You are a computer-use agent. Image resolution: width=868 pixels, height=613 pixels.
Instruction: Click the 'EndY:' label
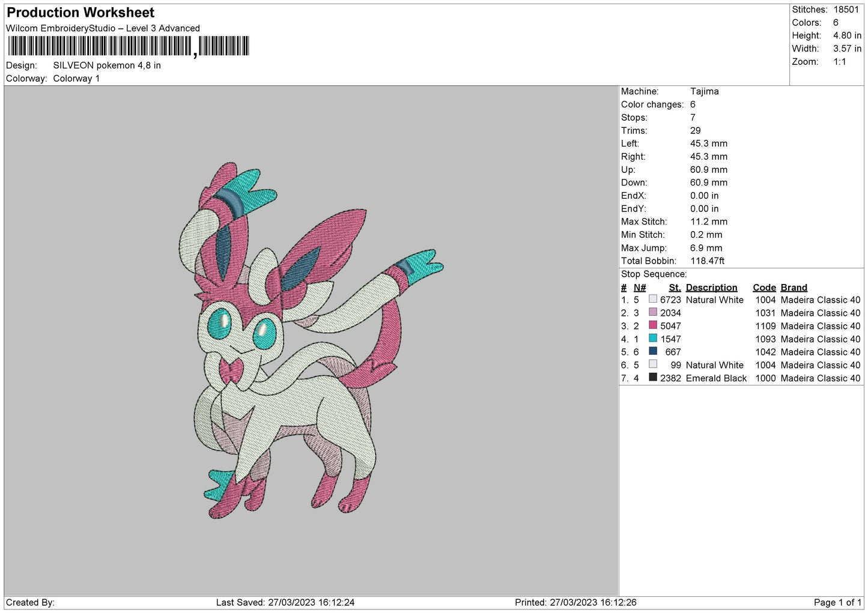pos(634,209)
